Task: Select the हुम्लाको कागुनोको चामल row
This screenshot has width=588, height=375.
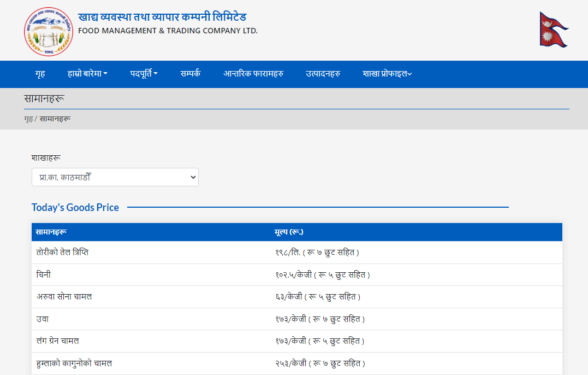Action: pos(74,364)
